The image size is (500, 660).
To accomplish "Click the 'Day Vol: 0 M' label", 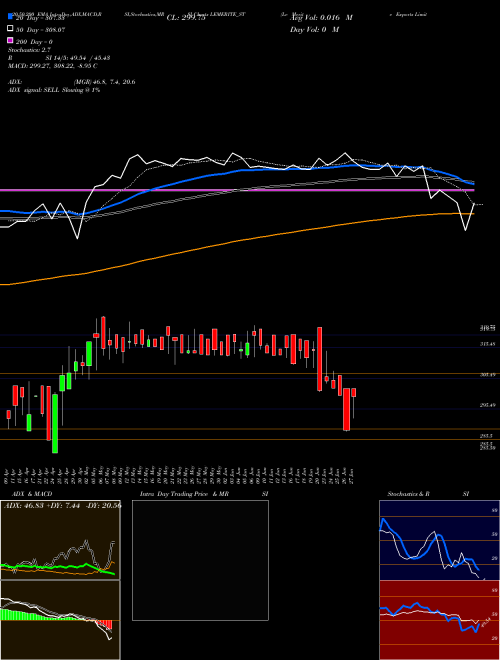I will coord(314,29).
